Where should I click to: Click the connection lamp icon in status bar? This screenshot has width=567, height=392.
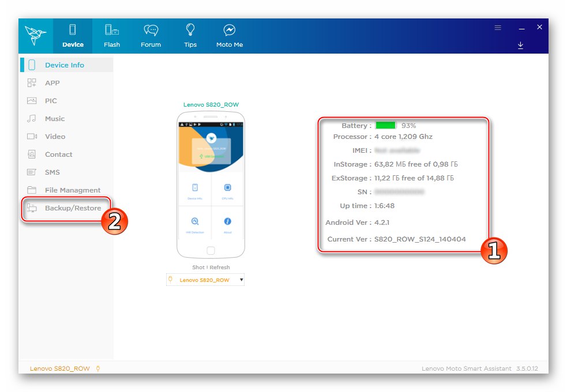pyautogui.click(x=98, y=368)
